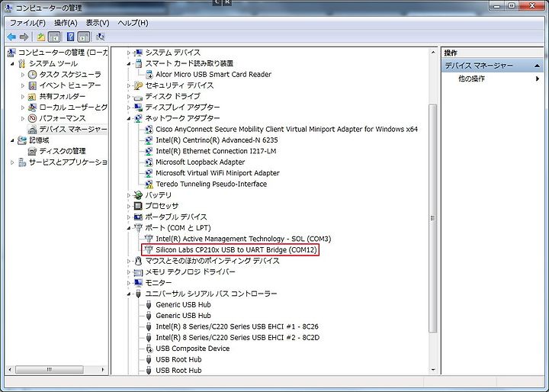Collapse the ネットワーク アダプター node
The image size is (549, 392).
129,119
